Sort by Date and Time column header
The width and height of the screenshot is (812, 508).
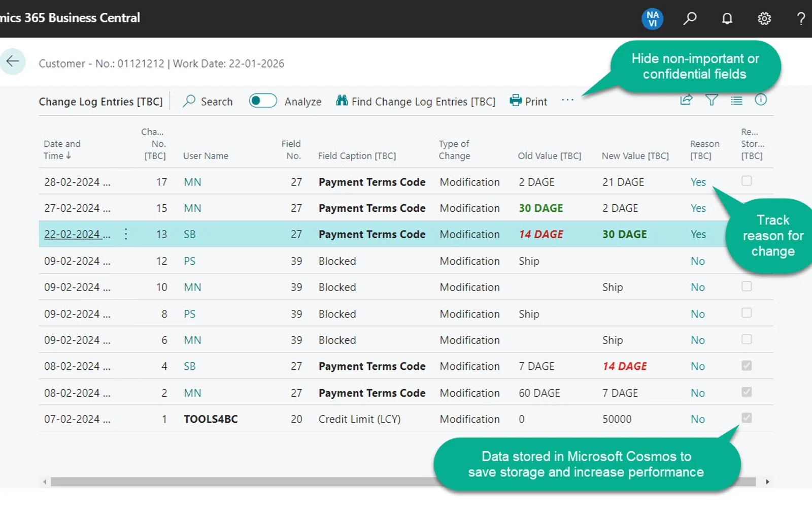tap(62, 150)
